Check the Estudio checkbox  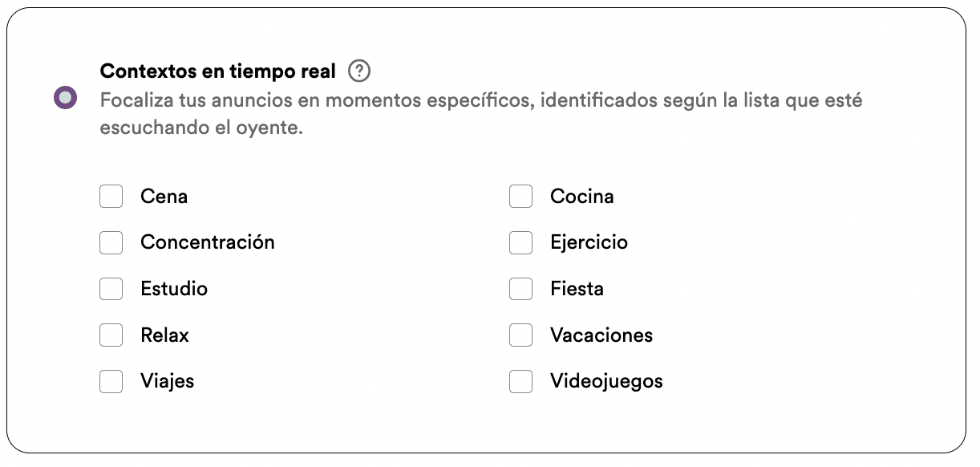[111, 289]
